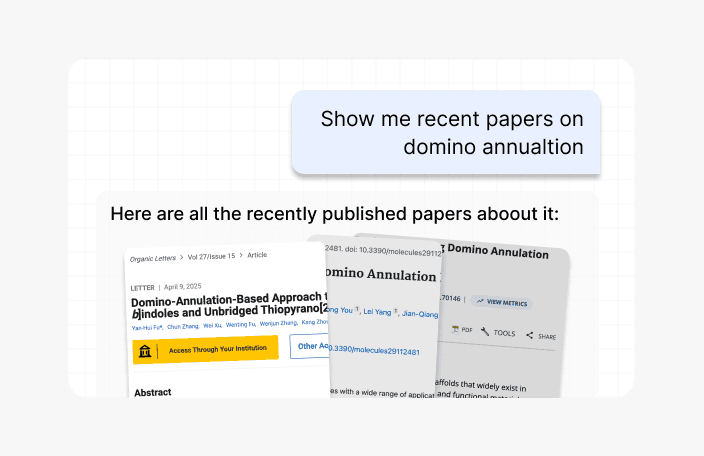This screenshot has height=456, width=704.
Task: Click the 'Here are all the recently published papers' text
Action: click(x=334, y=214)
